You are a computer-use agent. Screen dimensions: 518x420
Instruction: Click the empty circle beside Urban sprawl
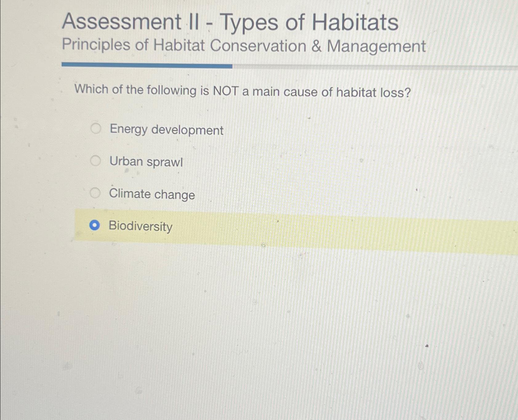[96, 160]
